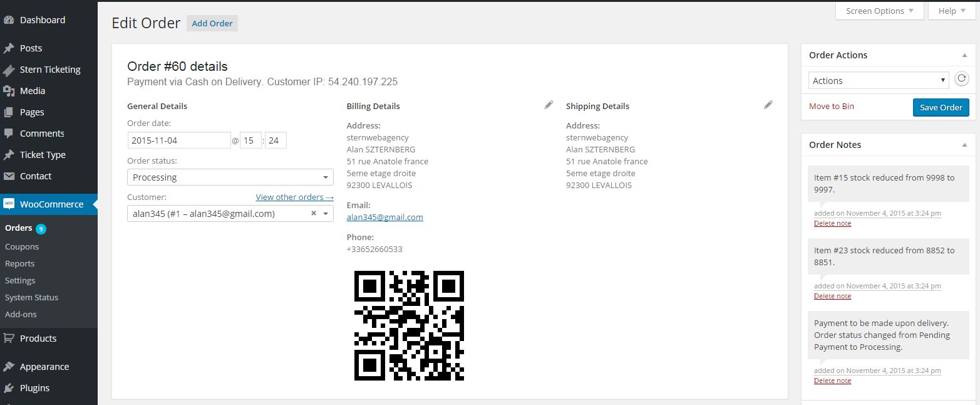Open the Help dropdown tab

[x=952, y=11]
